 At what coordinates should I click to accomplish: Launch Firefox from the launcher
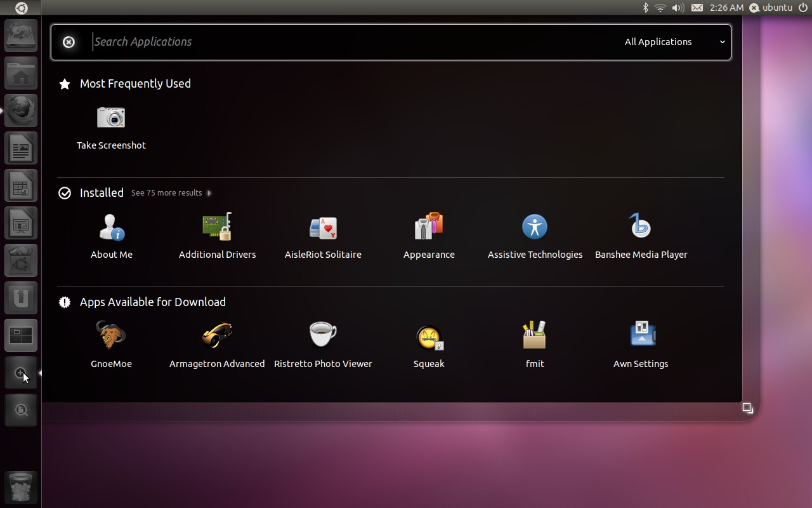pos(21,110)
